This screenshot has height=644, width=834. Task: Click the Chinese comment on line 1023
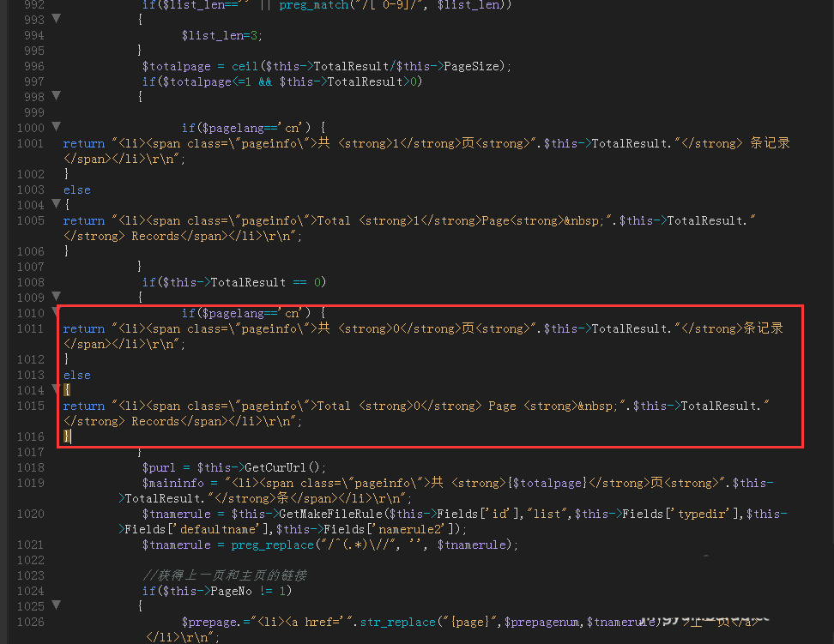(x=225, y=575)
